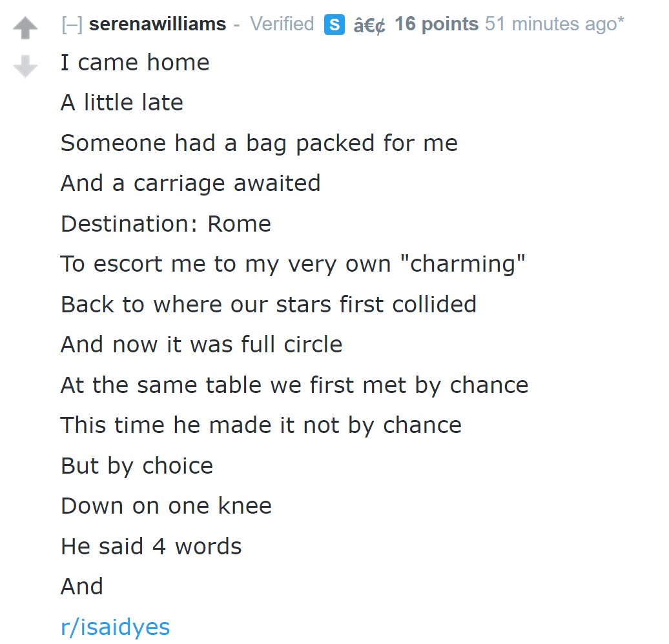Image resolution: width=669 pixels, height=644 pixels.
Task: Click the edited asterisk after the timestamp
Action: click(x=621, y=23)
